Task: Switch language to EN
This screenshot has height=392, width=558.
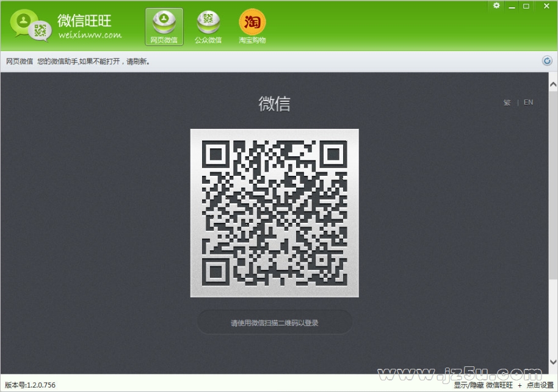Action: tap(529, 103)
